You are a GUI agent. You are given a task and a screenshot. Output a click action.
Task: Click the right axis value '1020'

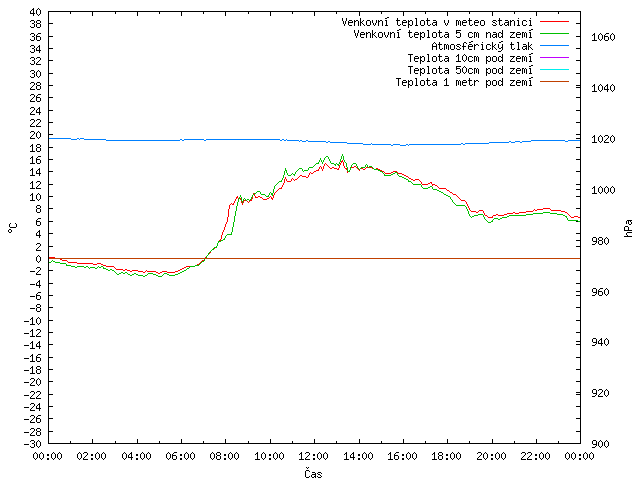point(603,139)
